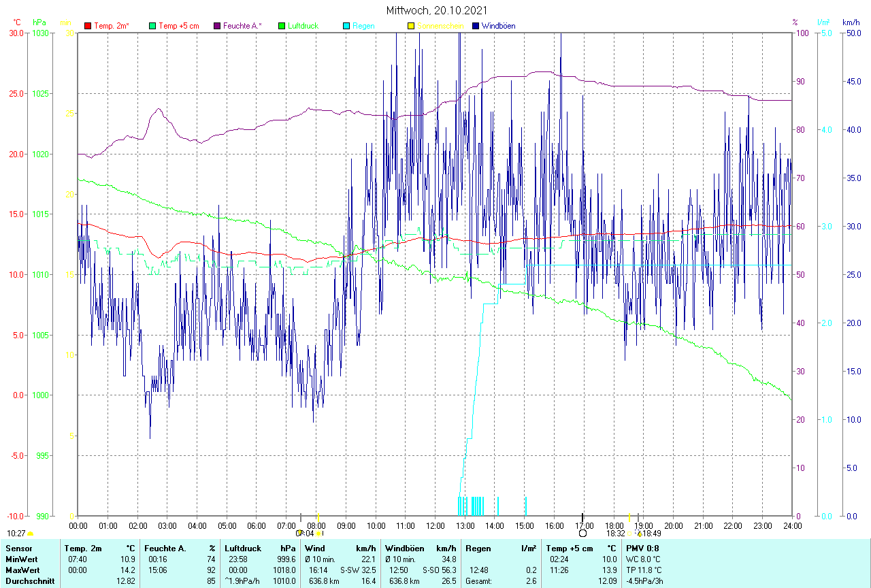The height and width of the screenshot is (588, 871).
Task: Click the maximum temperature value '14.2'
Action: [x=127, y=570]
